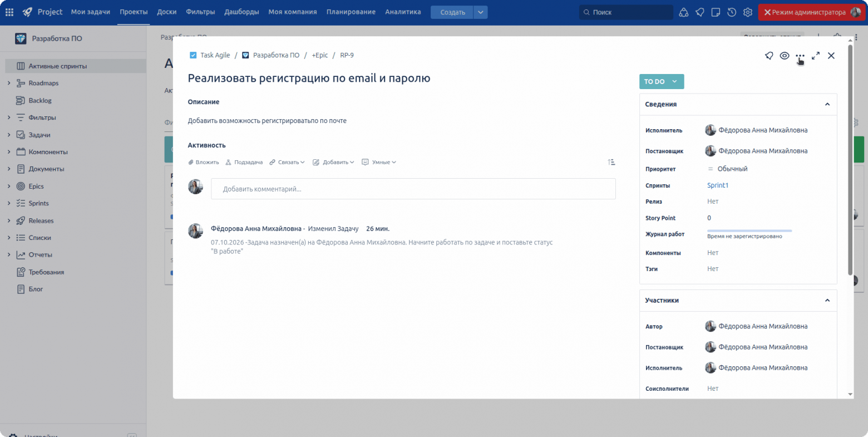Screen dimensions: 868x437
Task: Open the app grid launcher icon
Action: click(9, 12)
